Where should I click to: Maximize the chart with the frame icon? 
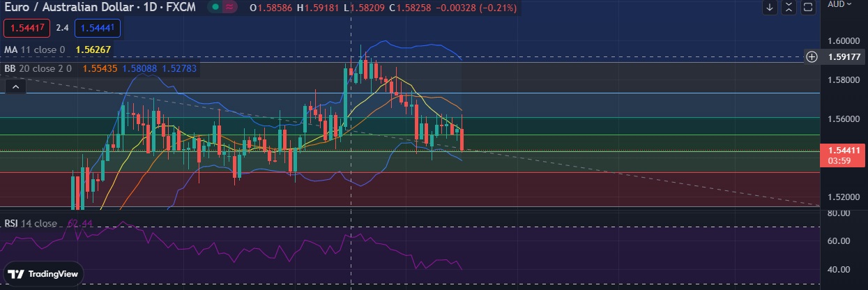point(808,7)
